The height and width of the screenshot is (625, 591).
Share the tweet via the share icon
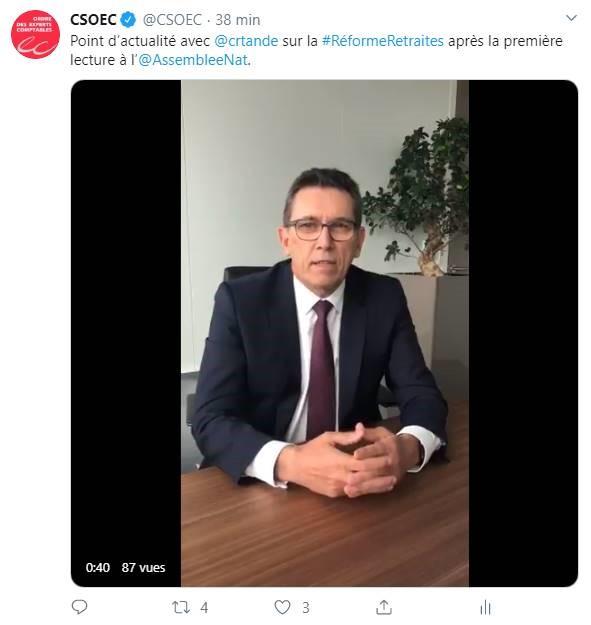[x=384, y=607]
